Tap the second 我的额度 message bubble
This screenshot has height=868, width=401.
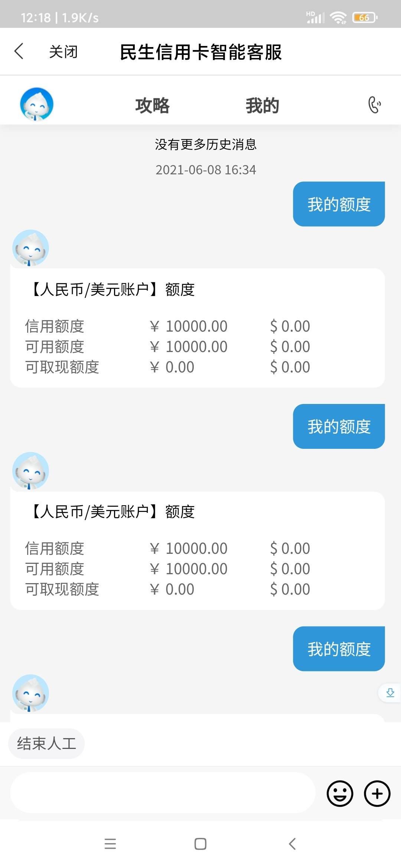pyautogui.click(x=339, y=426)
